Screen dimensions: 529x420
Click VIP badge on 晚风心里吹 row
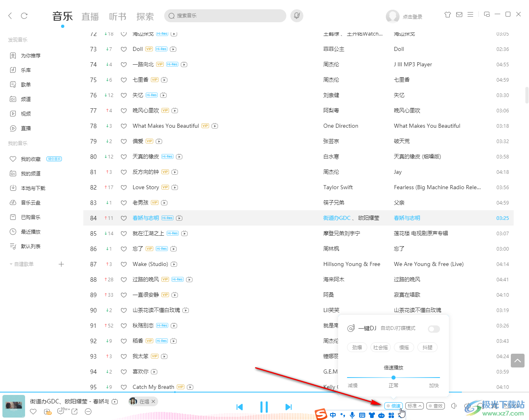pyautogui.click(x=165, y=111)
